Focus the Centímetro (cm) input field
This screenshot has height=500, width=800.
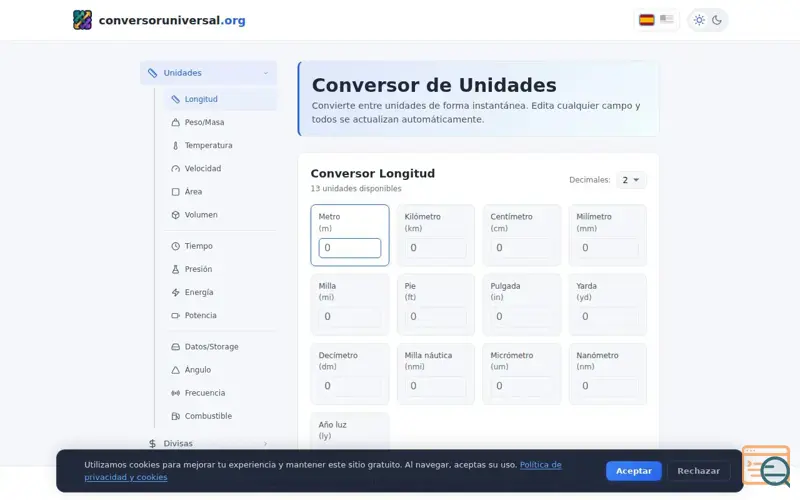coord(521,248)
